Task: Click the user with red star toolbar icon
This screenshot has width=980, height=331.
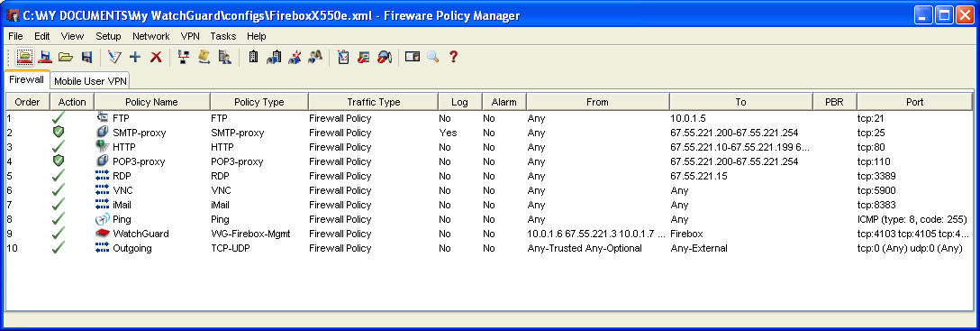Action: coord(295,57)
